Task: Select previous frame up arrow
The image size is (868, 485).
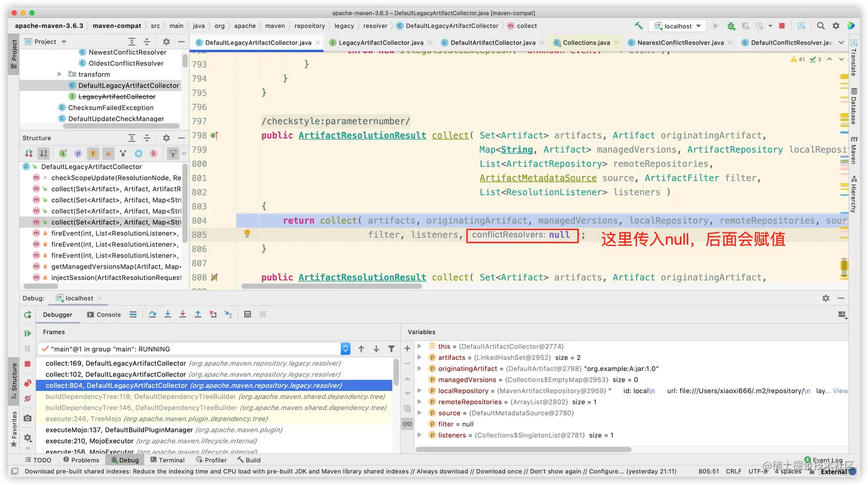Action: 361,349
